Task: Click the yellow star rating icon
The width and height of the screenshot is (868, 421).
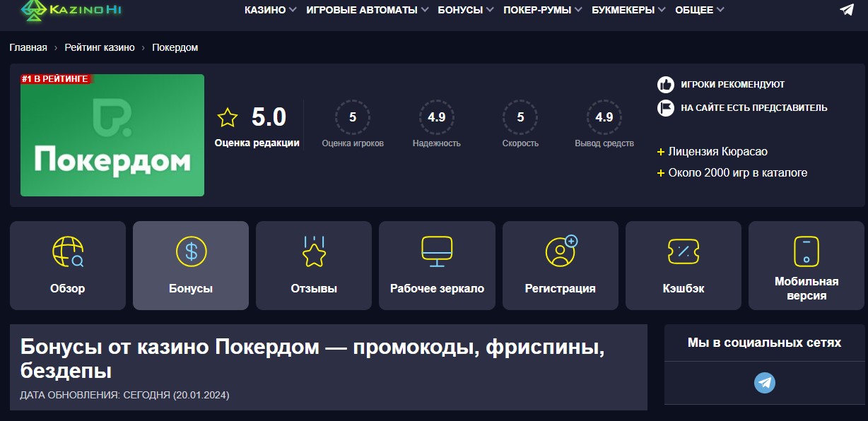Action: point(228,117)
